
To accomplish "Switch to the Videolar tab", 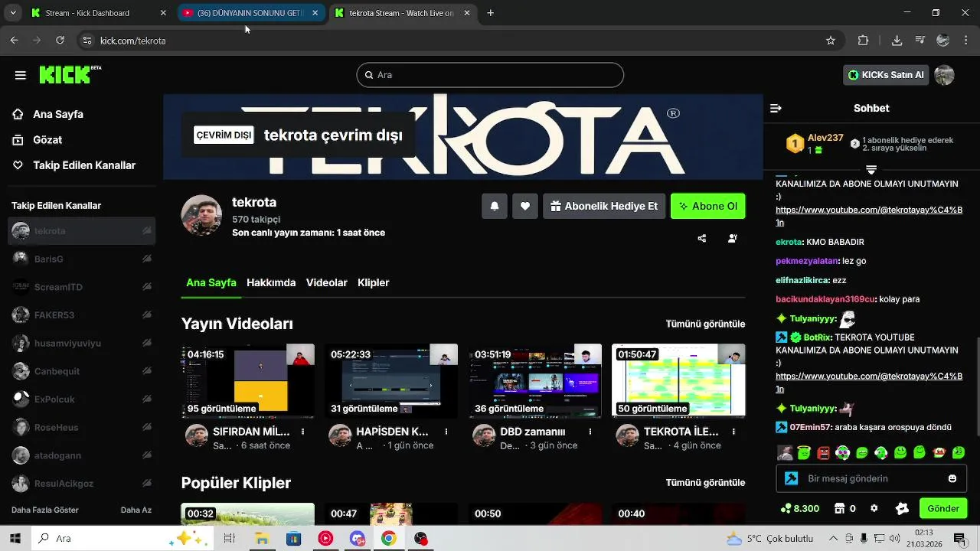I will click(x=327, y=282).
